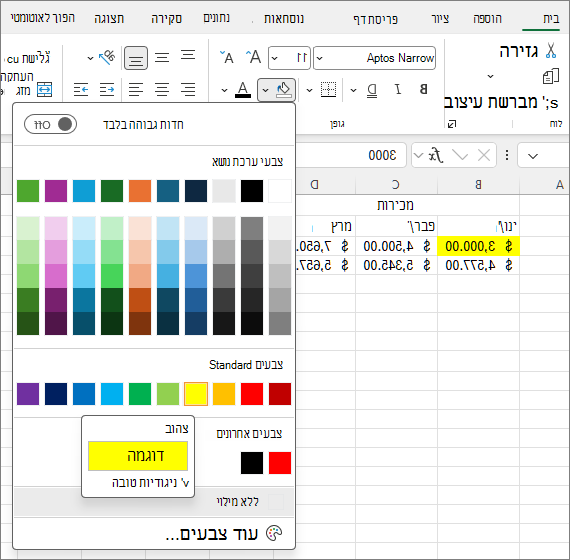Viewport: 570px width, 560px height.
Task: Open the Data ribbon tab
Action: click(216, 18)
